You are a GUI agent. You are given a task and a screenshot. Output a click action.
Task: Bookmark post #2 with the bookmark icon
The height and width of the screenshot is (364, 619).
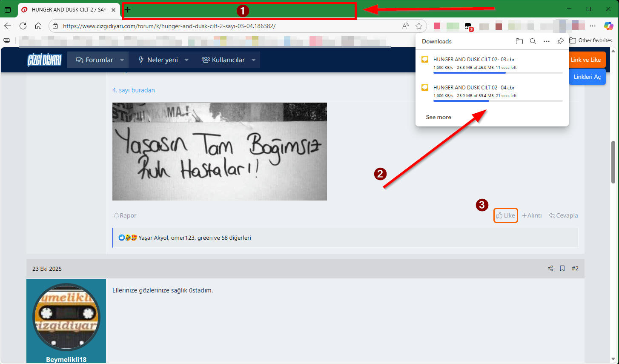[562, 268]
